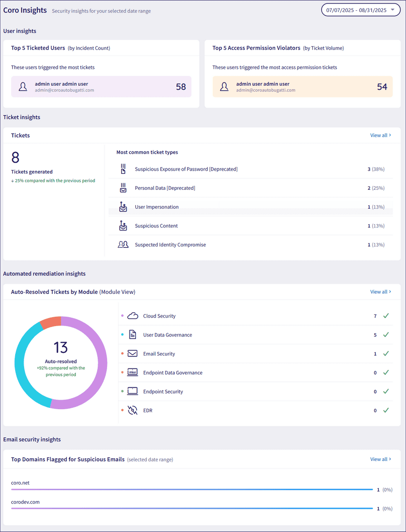The width and height of the screenshot is (406, 532).
Task: Click the Suspected Identity Compromise icon
Action: pyautogui.click(x=123, y=244)
